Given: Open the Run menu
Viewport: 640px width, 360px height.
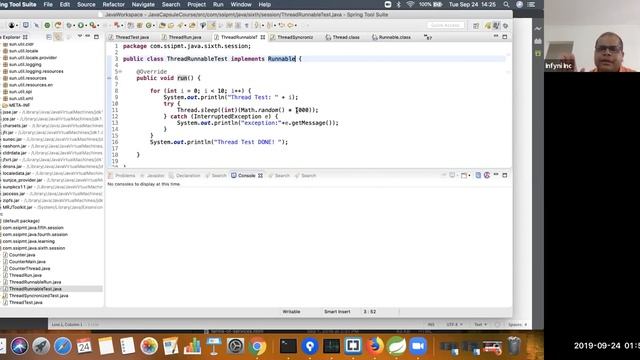Looking at the screenshot, I should (218, 4).
